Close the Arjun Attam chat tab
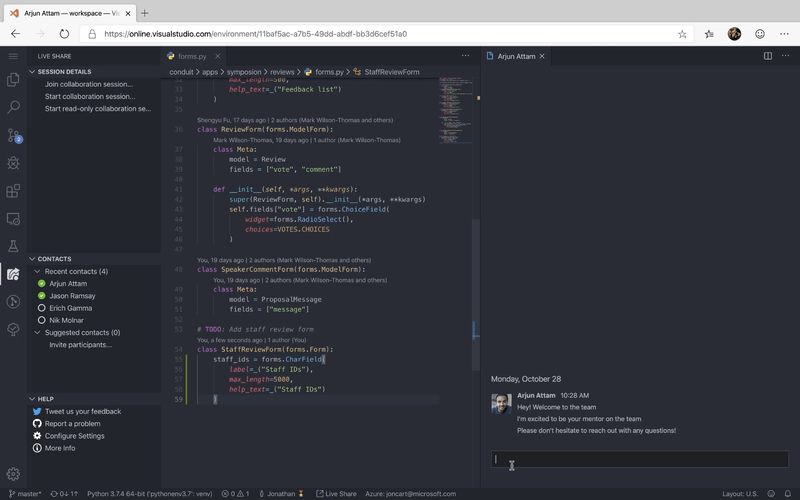 pos(542,56)
